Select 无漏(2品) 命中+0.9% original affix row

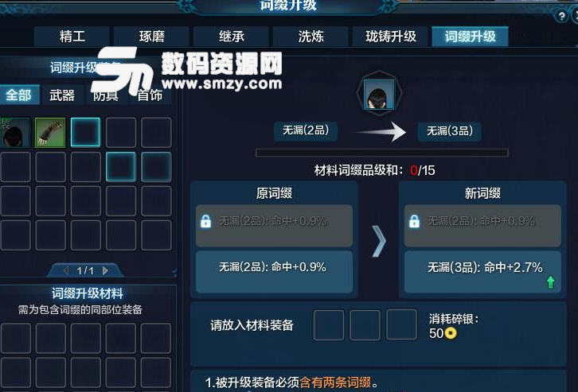274,272
